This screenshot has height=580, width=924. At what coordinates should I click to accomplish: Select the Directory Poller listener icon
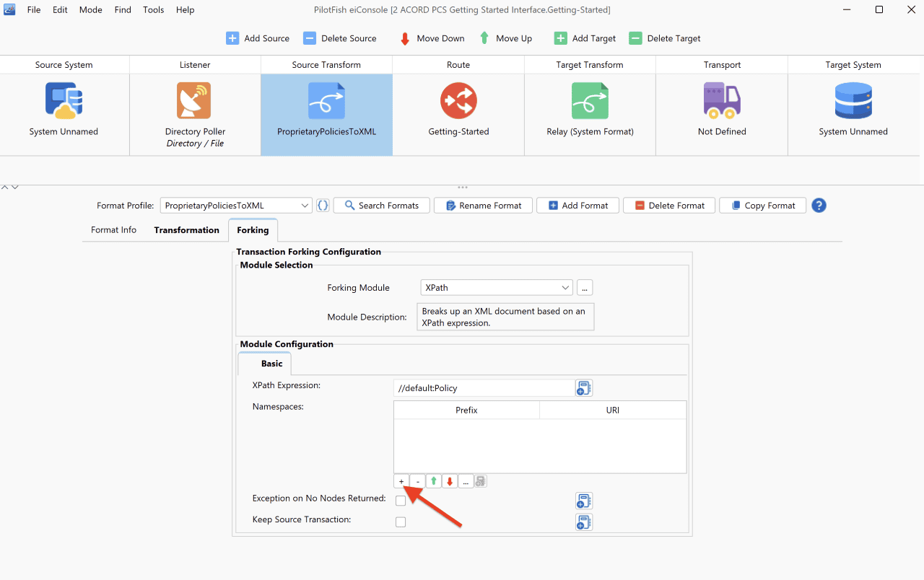[x=195, y=100]
